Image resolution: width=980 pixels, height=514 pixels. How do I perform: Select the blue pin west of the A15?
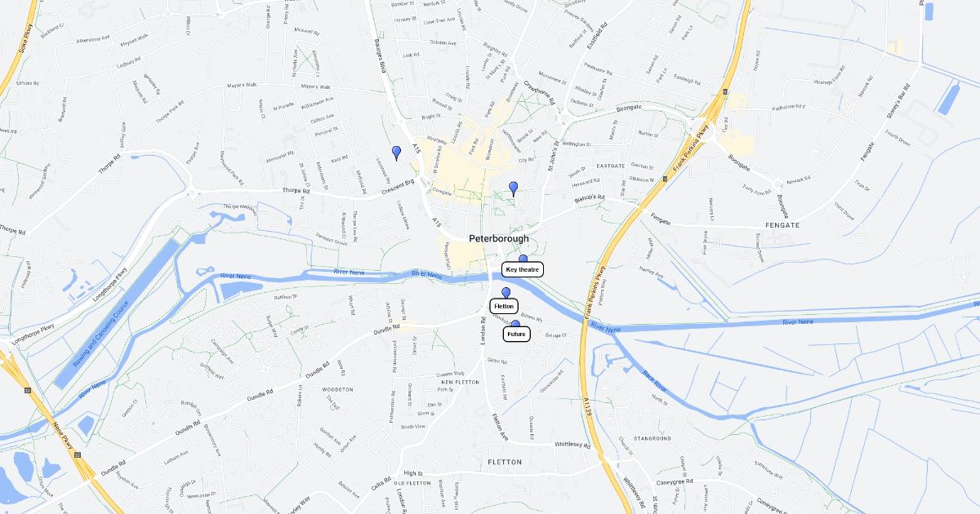(x=396, y=152)
